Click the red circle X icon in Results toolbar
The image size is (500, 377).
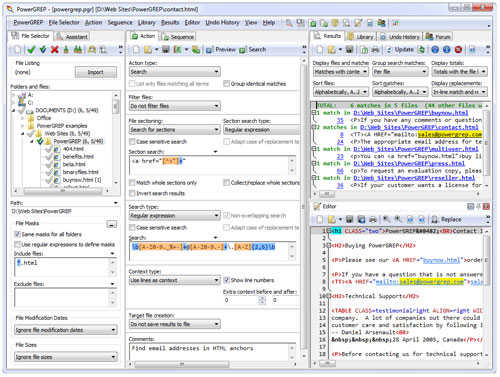(x=458, y=50)
